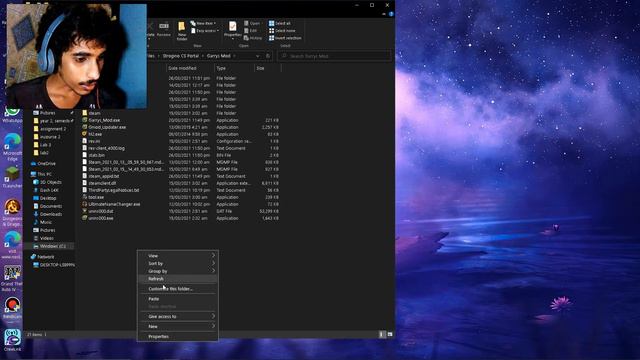The image size is (640, 360).
Task: Select the Dungeons & Dragons desktop icon
Action: click(x=12, y=212)
